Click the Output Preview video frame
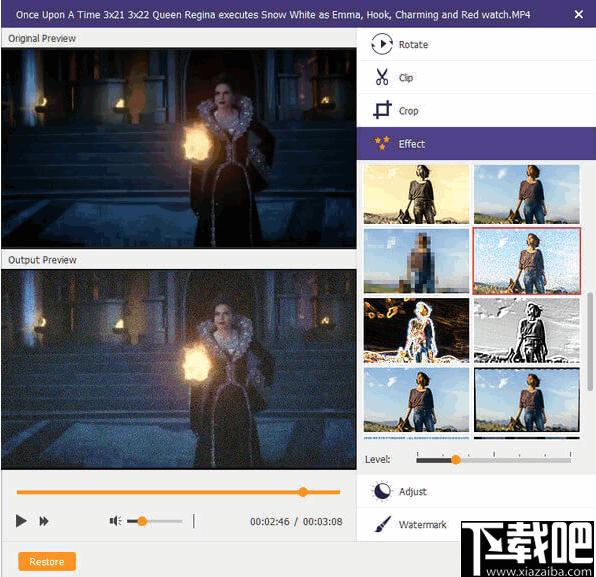 (x=179, y=369)
